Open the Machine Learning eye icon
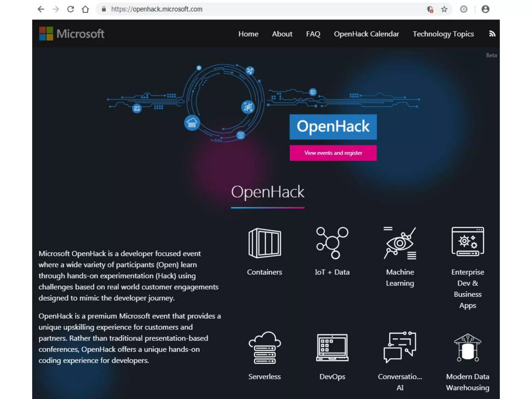 (x=400, y=243)
